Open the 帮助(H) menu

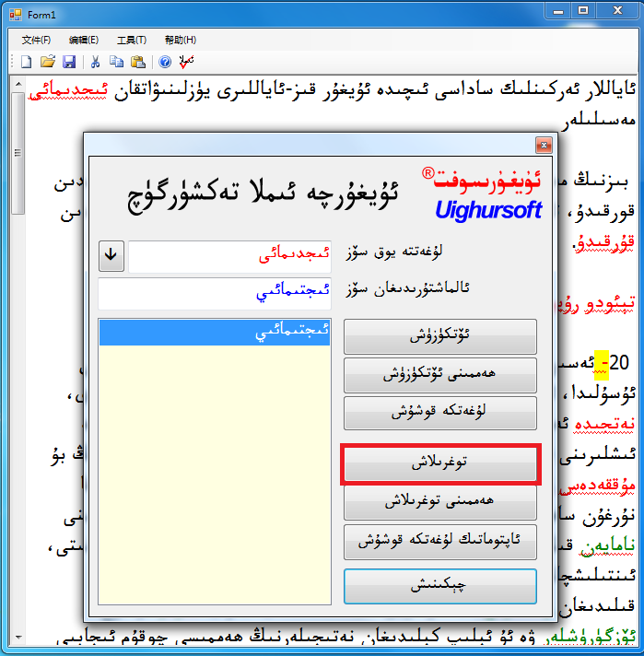[x=181, y=40]
